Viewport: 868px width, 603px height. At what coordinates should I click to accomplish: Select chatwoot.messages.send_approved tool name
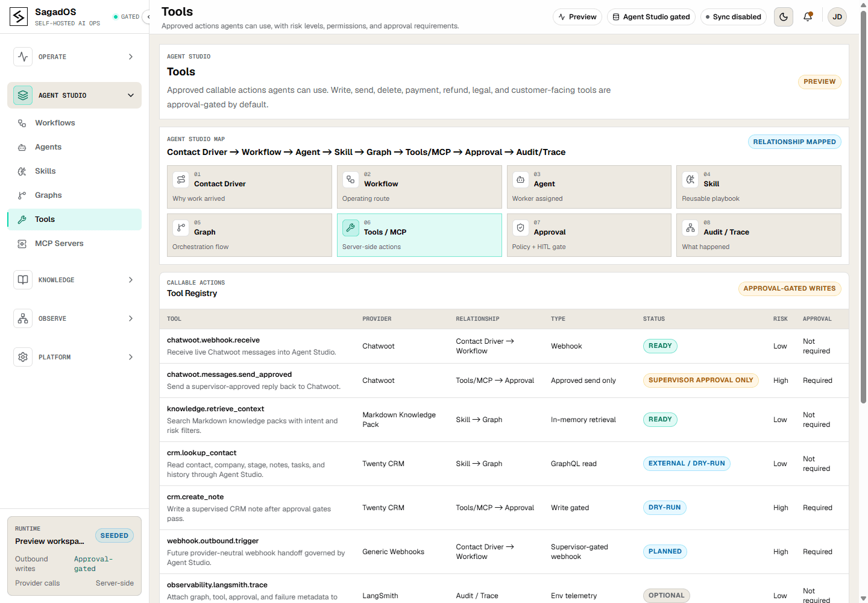pos(229,374)
